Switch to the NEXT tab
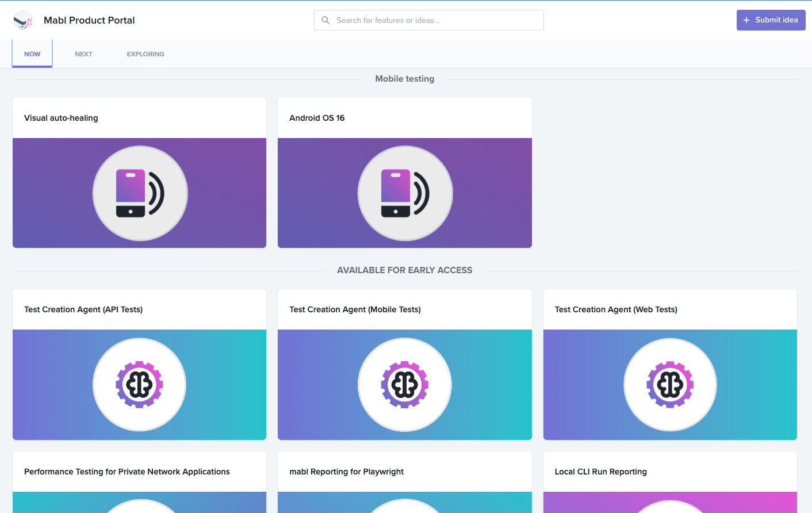Image resolution: width=812 pixels, height=513 pixels. (x=83, y=53)
